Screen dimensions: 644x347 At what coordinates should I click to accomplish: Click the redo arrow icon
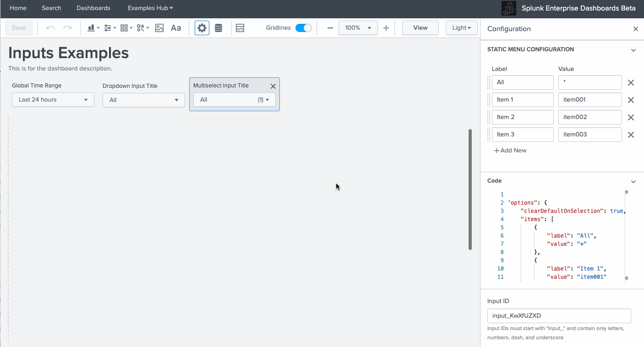(x=67, y=28)
